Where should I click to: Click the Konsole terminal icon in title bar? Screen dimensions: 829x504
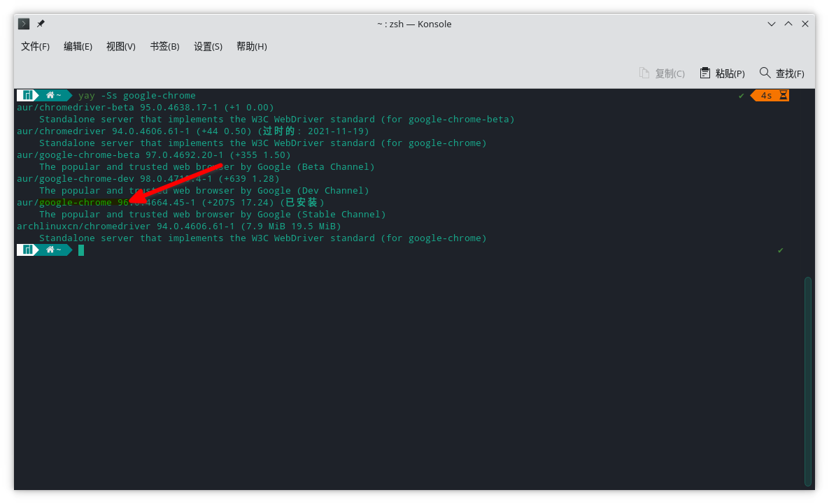tap(24, 24)
